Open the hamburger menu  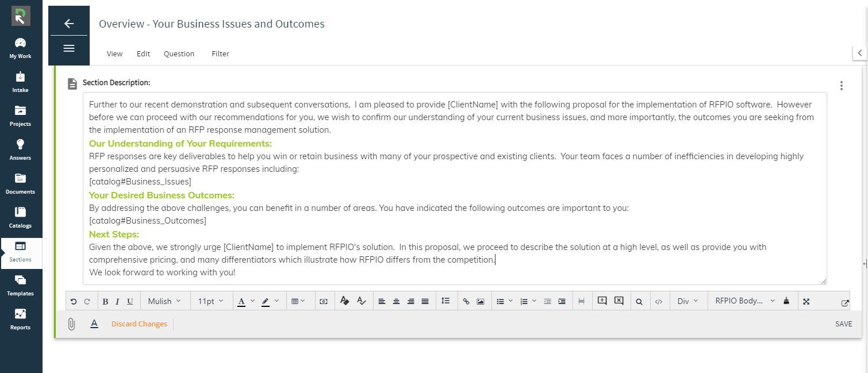[69, 48]
